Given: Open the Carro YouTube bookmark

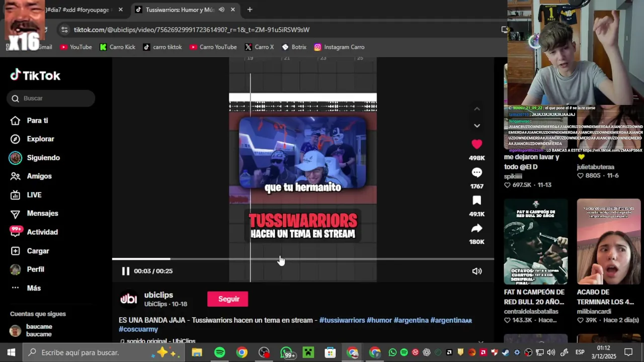Looking at the screenshot, I should [x=213, y=47].
